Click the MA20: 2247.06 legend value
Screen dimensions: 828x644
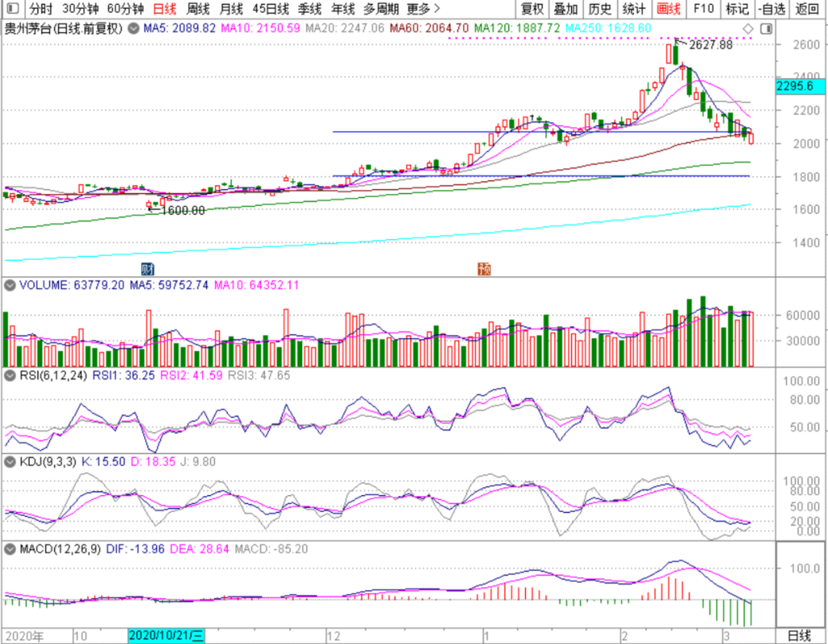coord(345,28)
